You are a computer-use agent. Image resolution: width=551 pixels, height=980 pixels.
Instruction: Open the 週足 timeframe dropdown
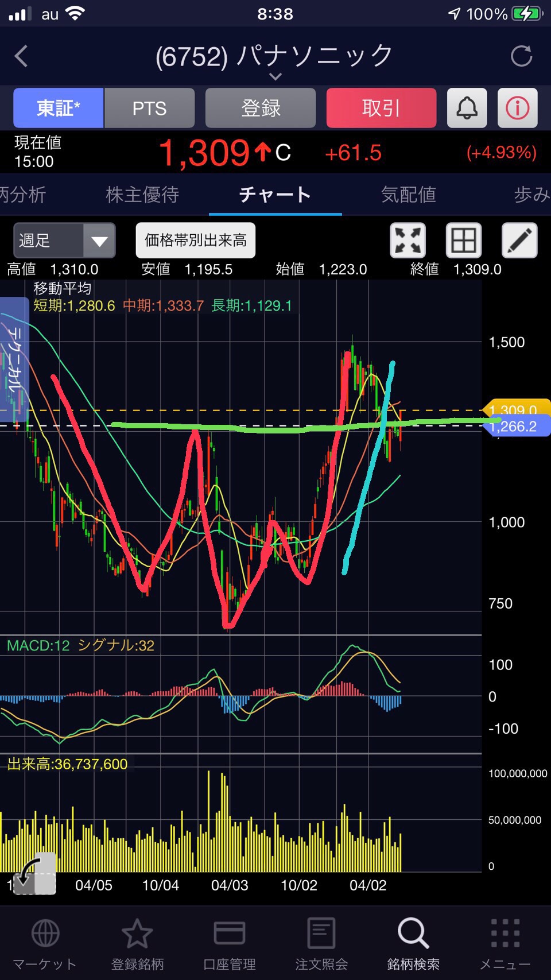64,240
